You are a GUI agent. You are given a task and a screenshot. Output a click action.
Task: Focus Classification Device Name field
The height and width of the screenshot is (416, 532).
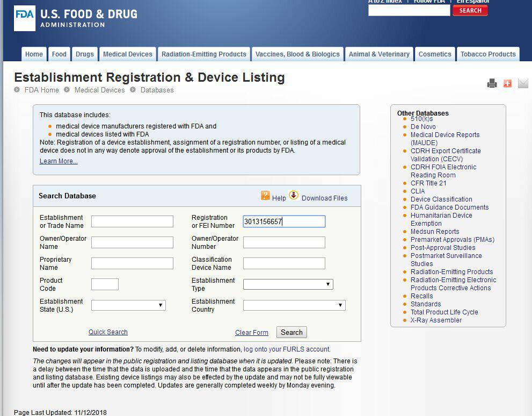pyautogui.click(x=285, y=263)
